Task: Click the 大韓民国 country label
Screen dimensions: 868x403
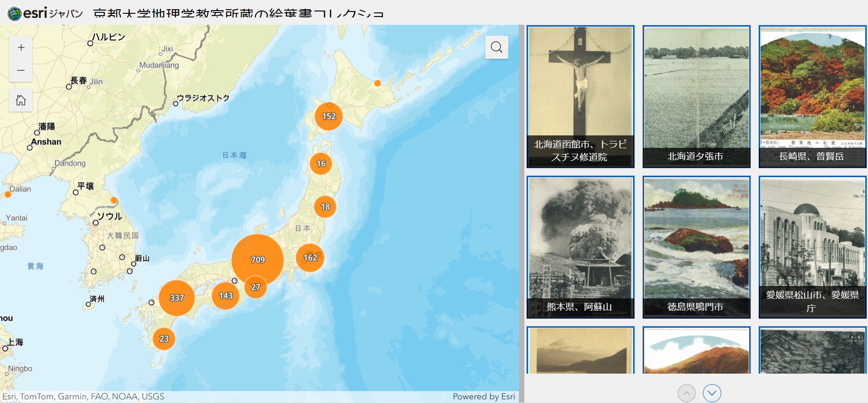Action: [122, 235]
